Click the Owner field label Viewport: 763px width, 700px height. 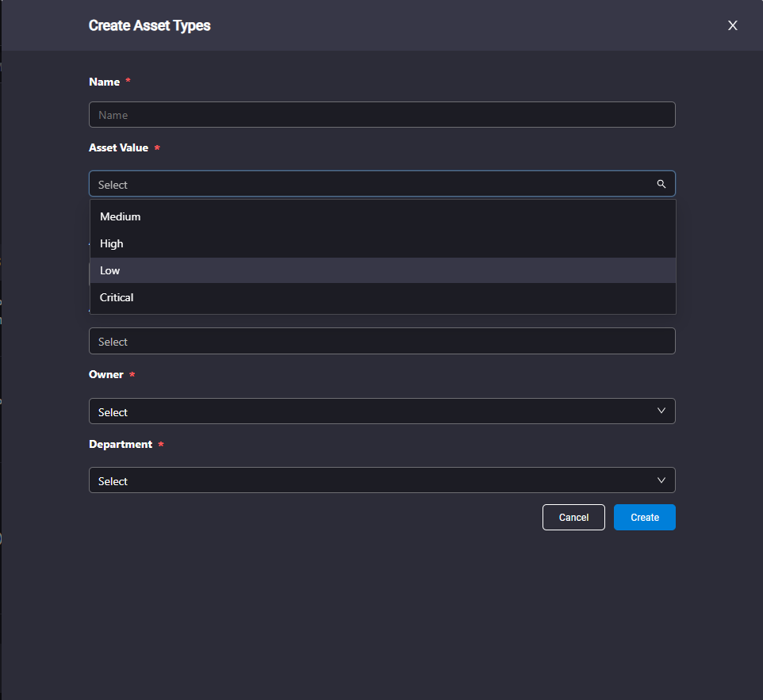[x=106, y=374]
